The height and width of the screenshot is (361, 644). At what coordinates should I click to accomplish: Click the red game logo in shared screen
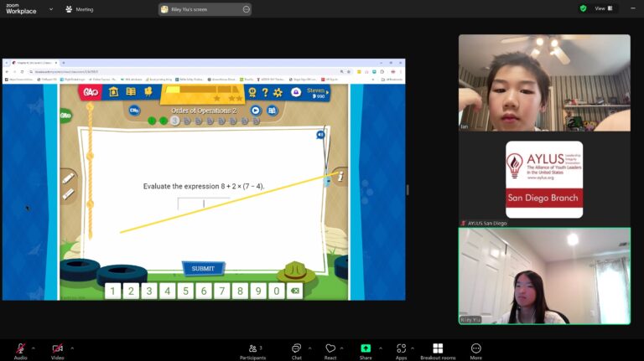click(x=90, y=92)
